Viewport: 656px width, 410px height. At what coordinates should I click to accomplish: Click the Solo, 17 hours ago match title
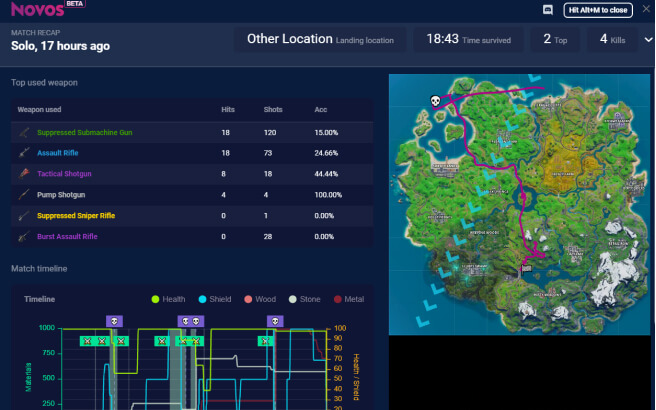tap(60, 46)
